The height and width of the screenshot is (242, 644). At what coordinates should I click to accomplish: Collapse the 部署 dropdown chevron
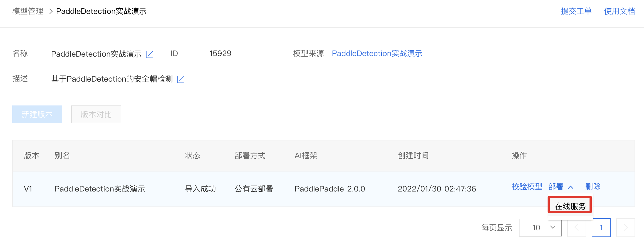571,187
